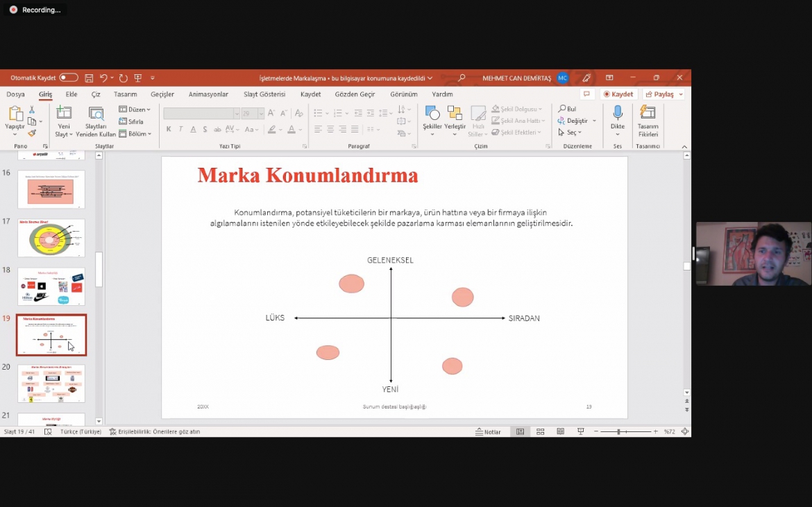The image size is (812, 507).
Task: Click the Dikte microphone icon
Action: point(617,113)
